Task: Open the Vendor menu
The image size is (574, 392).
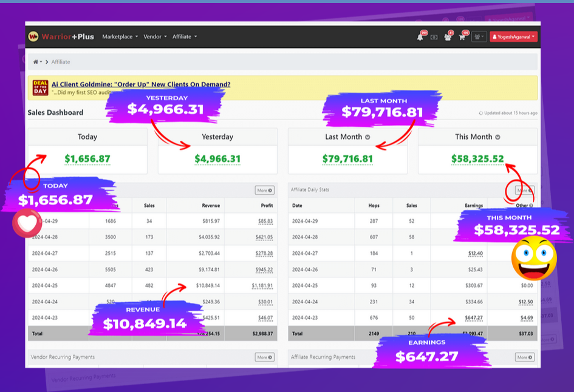Action: pyautogui.click(x=155, y=36)
